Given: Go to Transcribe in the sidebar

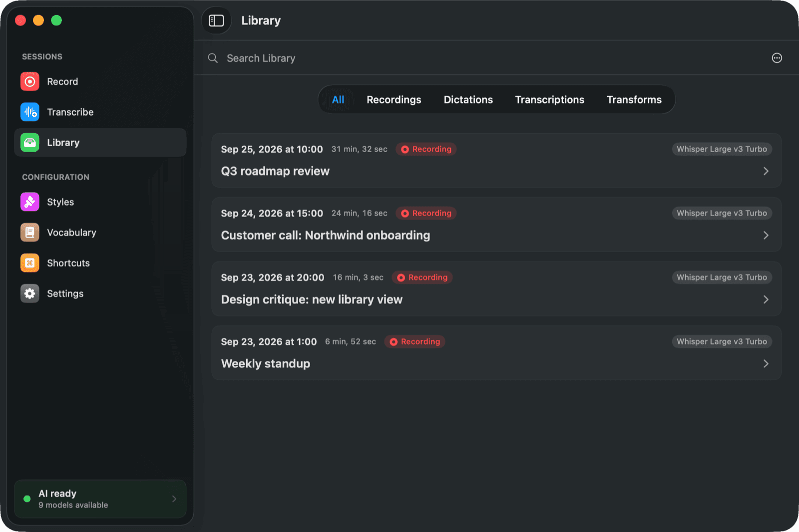Looking at the screenshot, I should click(x=100, y=112).
